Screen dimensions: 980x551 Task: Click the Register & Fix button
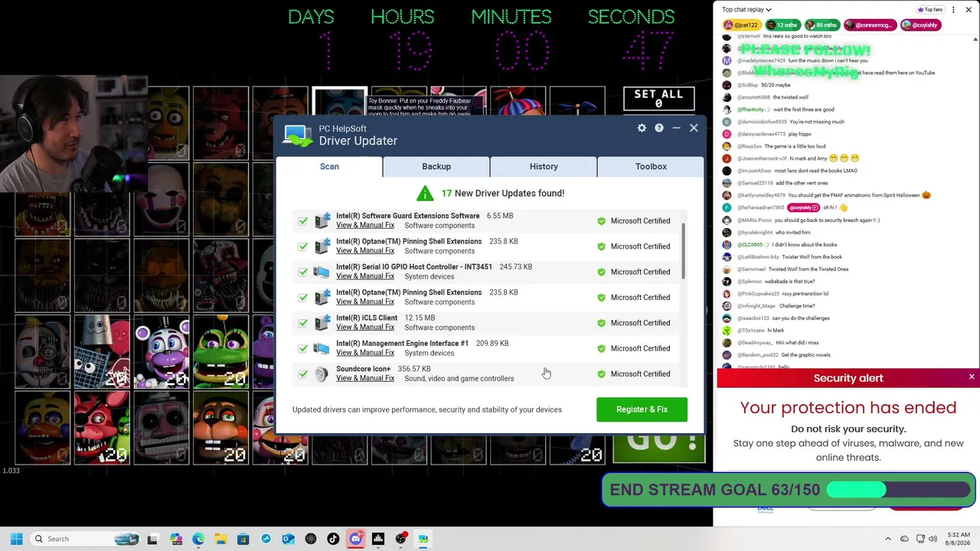(x=642, y=409)
